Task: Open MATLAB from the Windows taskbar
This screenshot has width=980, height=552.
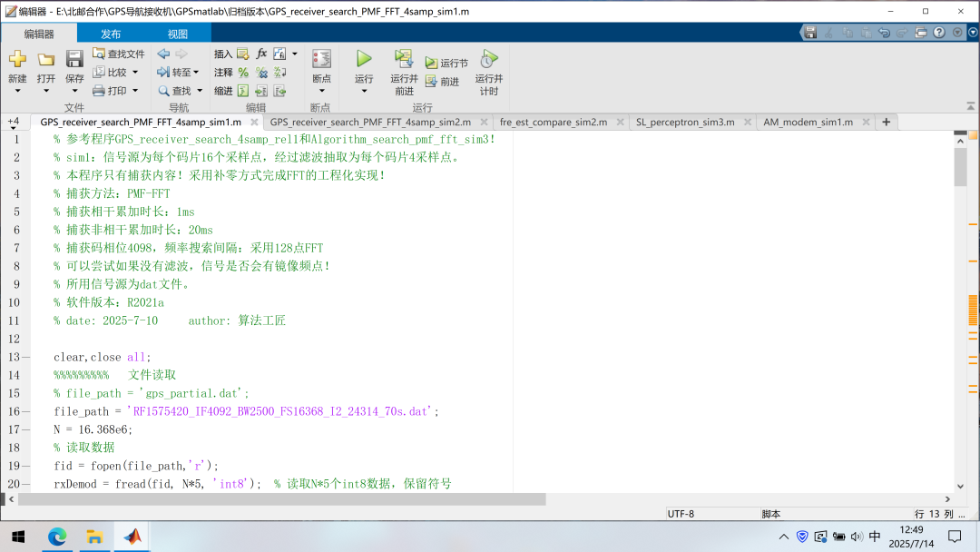Action: point(132,537)
